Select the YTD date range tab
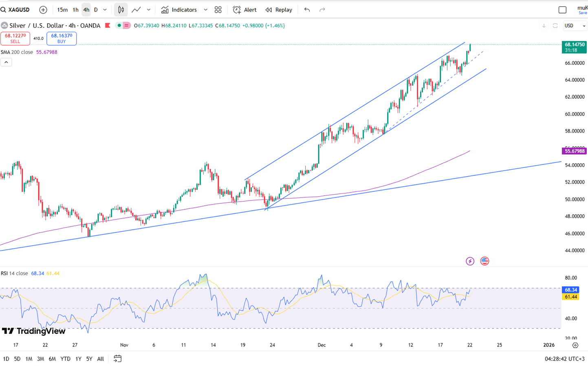The width and height of the screenshot is (588, 366). [65, 359]
